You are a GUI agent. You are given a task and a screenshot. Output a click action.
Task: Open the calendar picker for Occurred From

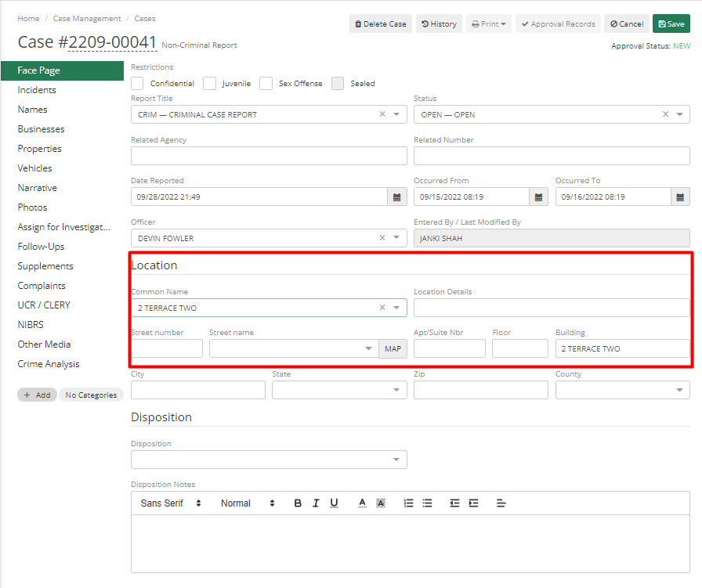click(538, 197)
